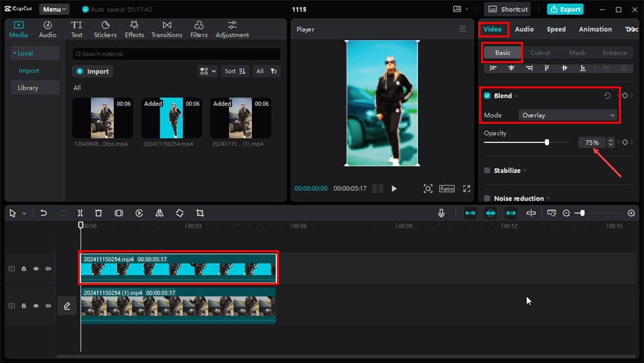The height and width of the screenshot is (363, 644).
Task: Select the Mirror flip tool icon
Action: [x=159, y=213]
